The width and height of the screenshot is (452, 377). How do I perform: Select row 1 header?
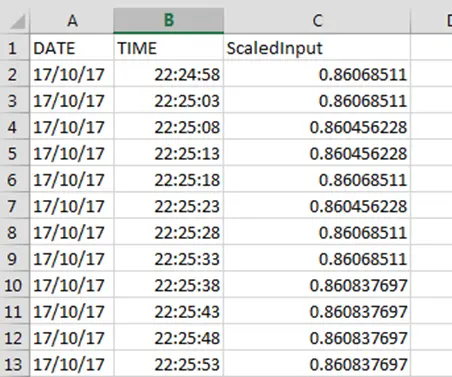click(14, 48)
